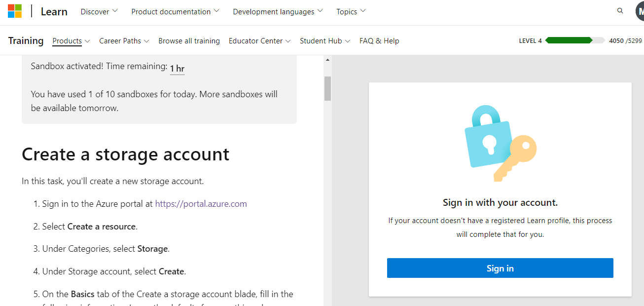Click the used 1 of 10 sandboxes notice

(154, 101)
